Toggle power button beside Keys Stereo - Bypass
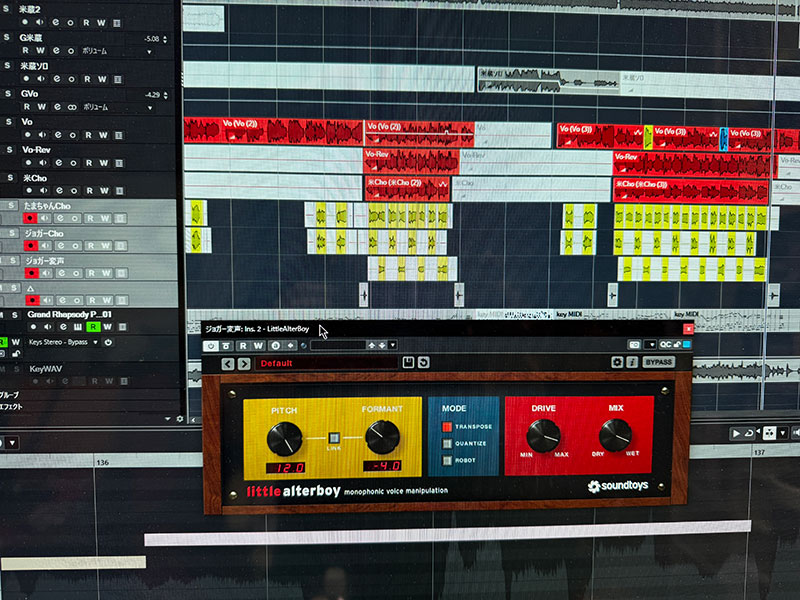800x600 pixels. click(108, 342)
